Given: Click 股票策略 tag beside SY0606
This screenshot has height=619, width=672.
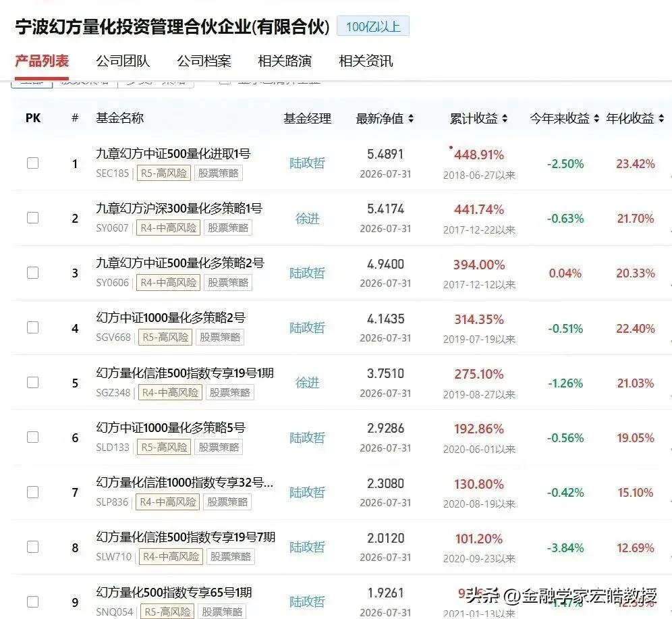Looking at the screenshot, I should (x=228, y=283).
